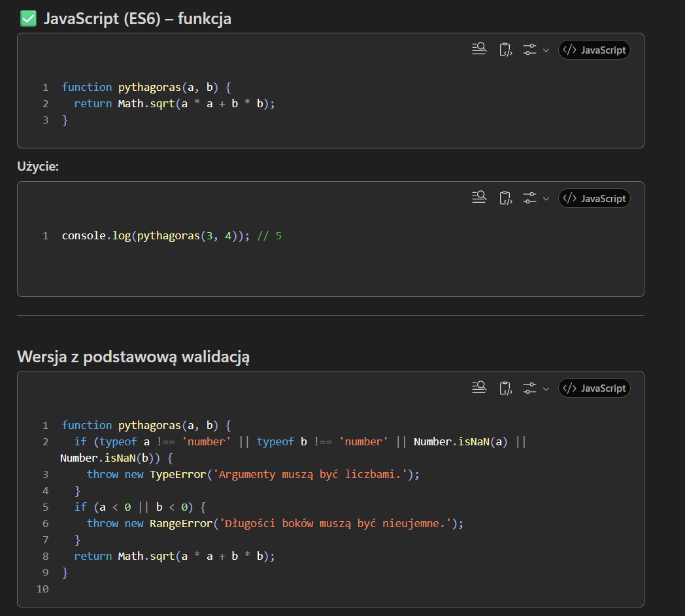Open settings dropdown in the Użycie code block
This screenshot has width=685, height=616.
click(535, 198)
